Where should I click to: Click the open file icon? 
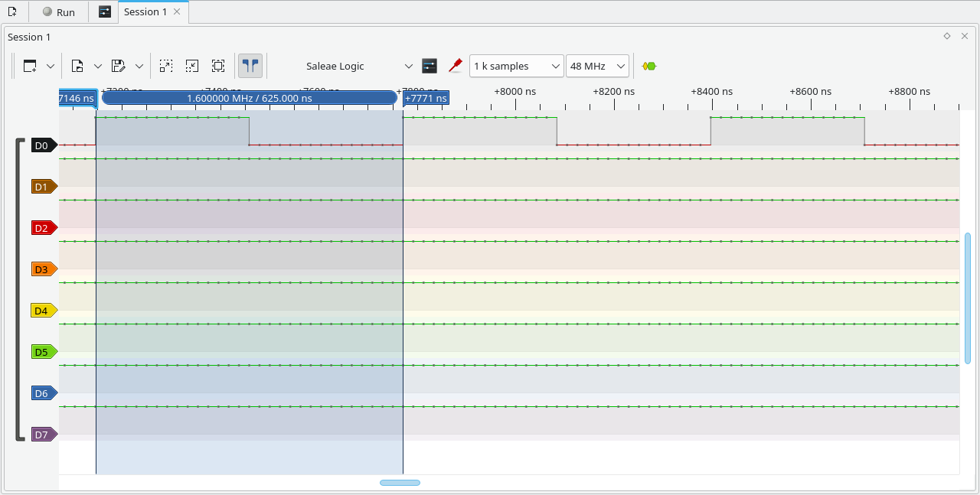77,66
